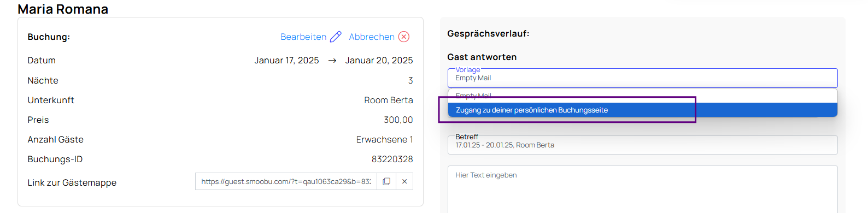Image resolution: width=868 pixels, height=213 pixels.
Task: Remove the Gästemappe link with the small X
Action: pos(404,181)
